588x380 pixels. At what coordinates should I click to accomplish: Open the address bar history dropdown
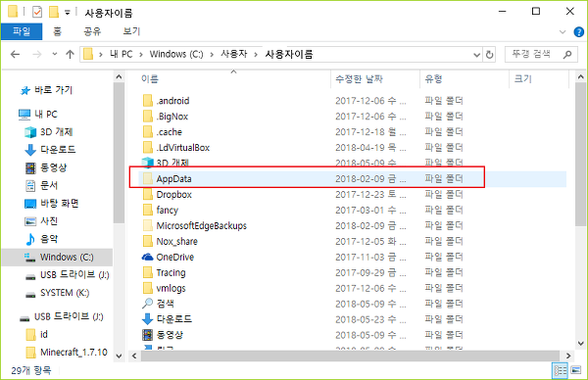point(476,55)
